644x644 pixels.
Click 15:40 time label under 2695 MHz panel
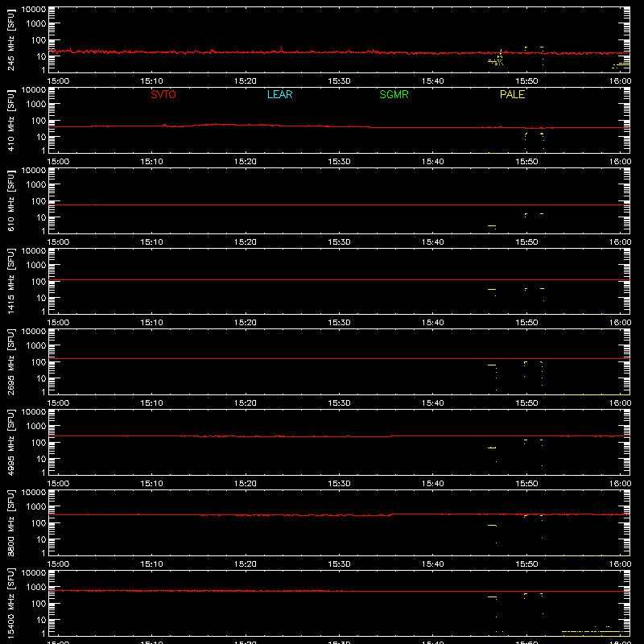tap(433, 403)
